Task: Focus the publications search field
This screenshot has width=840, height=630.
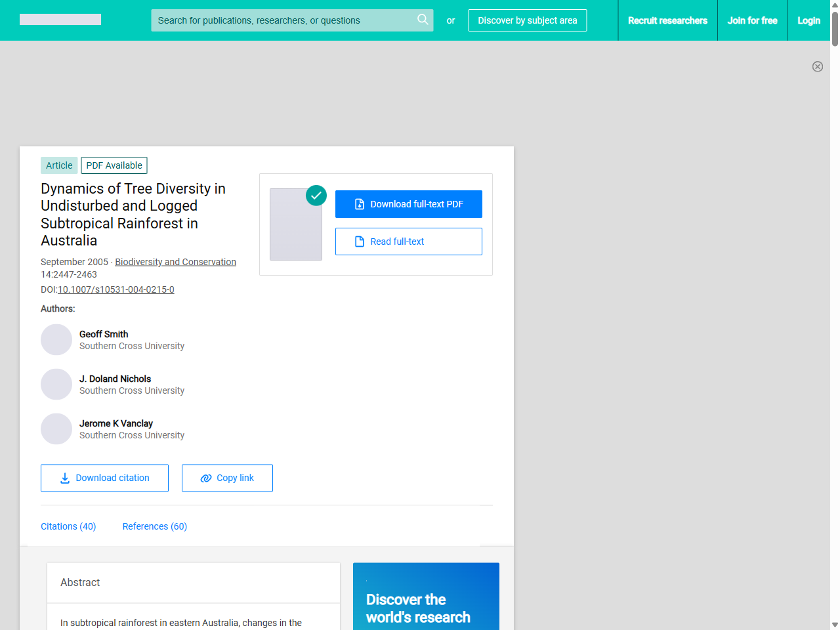Action: point(282,20)
